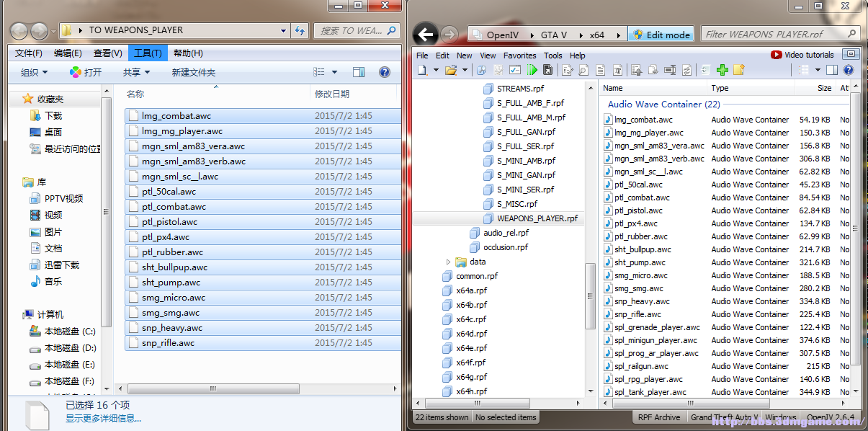Viewport: 868px width, 431px height.
Task: Click the green plus add icon
Action: (x=722, y=70)
